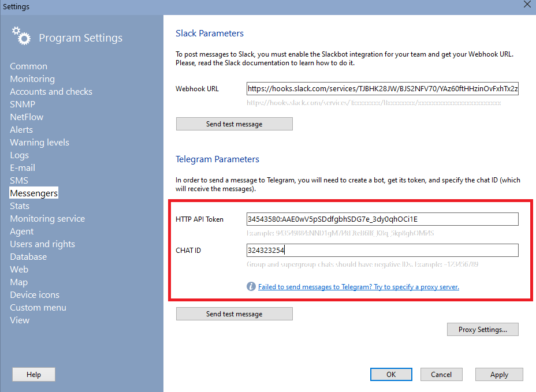
Task: Open Help for program settings
Action: point(33,374)
